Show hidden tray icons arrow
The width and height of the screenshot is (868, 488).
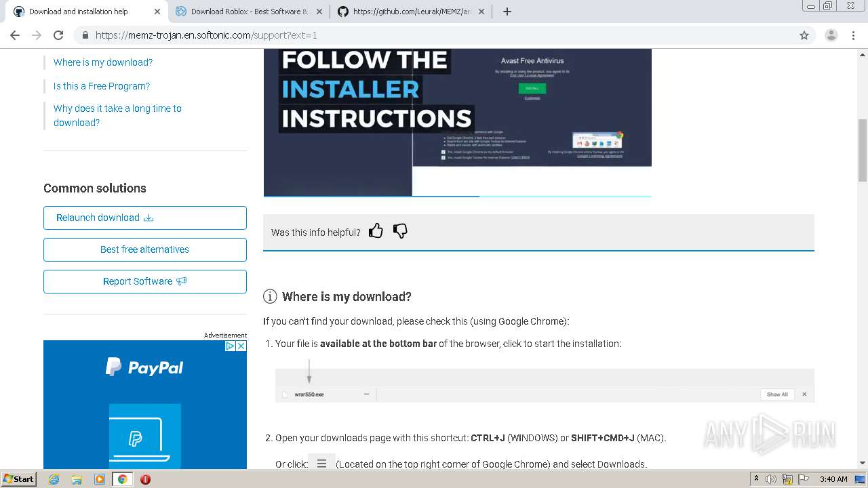[x=756, y=479]
